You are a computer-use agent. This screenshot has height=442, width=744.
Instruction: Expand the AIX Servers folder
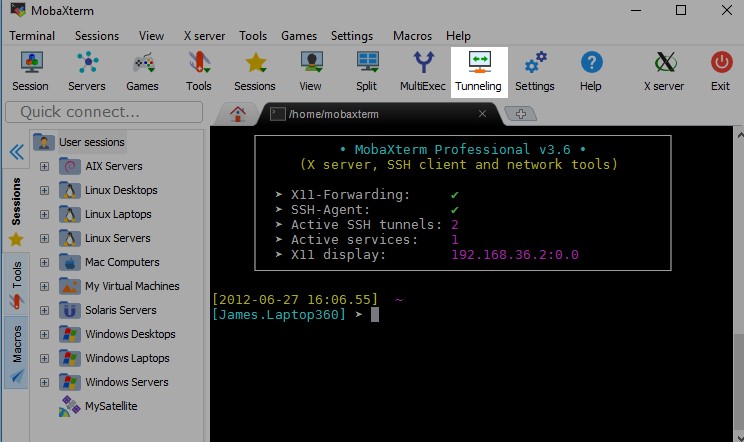click(x=44, y=166)
